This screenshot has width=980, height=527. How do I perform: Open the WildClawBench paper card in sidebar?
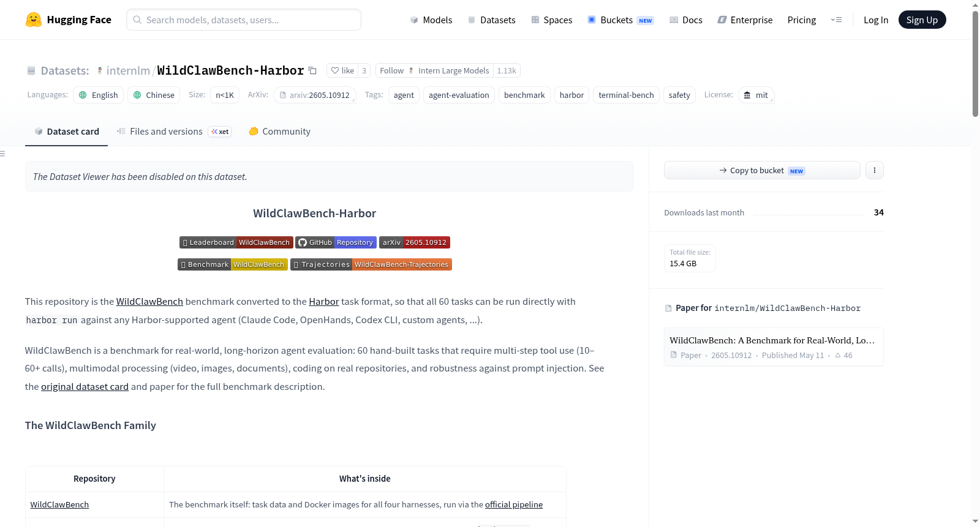pyautogui.click(x=774, y=347)
